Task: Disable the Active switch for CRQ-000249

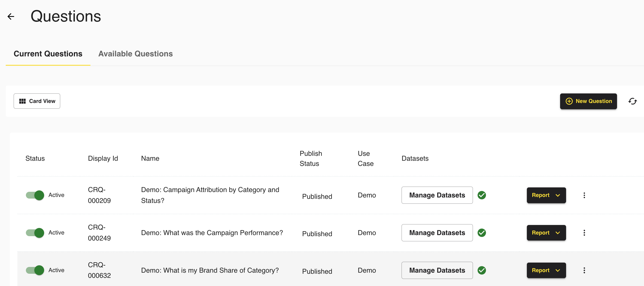Action: [35, 233]
